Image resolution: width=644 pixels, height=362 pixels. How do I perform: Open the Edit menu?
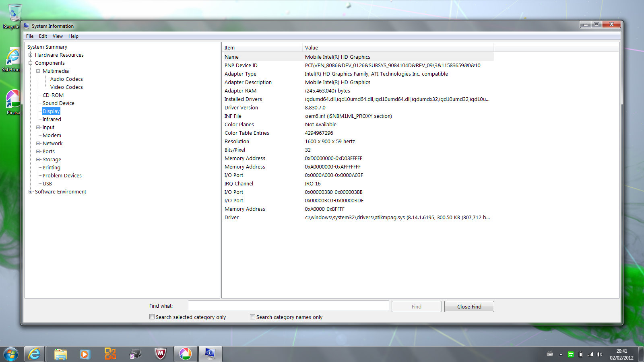pyautogui.click(x=43, y=36)
